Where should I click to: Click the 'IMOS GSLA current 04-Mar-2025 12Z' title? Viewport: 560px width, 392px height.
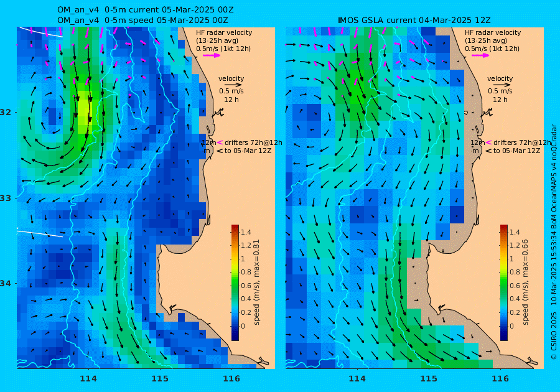414,21
